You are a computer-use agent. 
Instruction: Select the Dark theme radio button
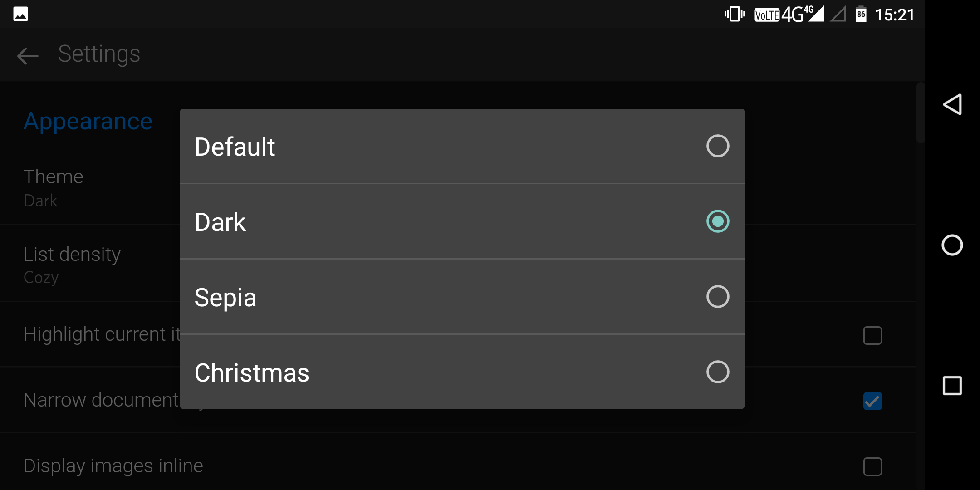(717, 221)
